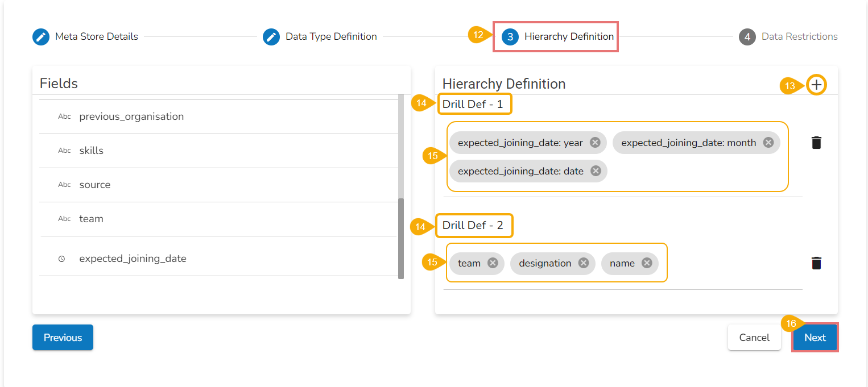Click the Fields list scrollbar

pyautogui.click(x=401, y=238)
